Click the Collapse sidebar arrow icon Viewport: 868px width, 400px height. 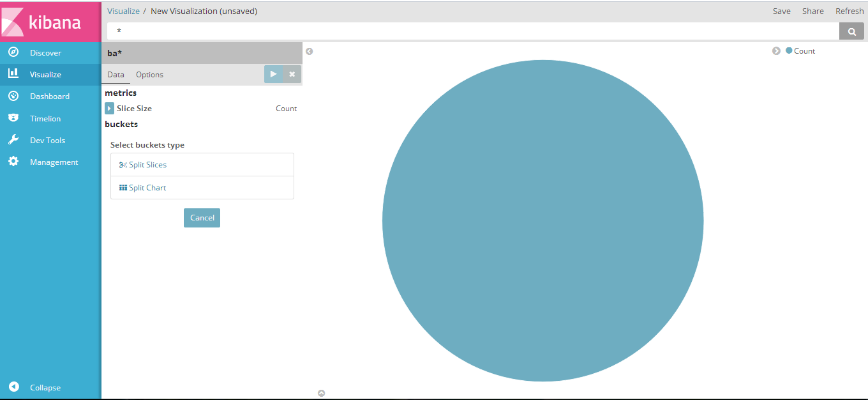pyautogui.click(x=13, y=387)
